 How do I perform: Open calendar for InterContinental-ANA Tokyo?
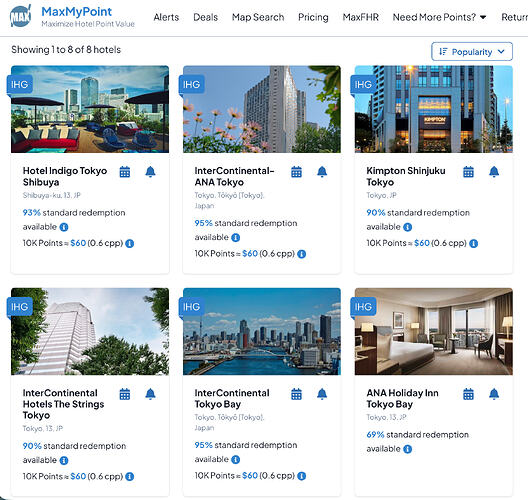tap(296, 172)
